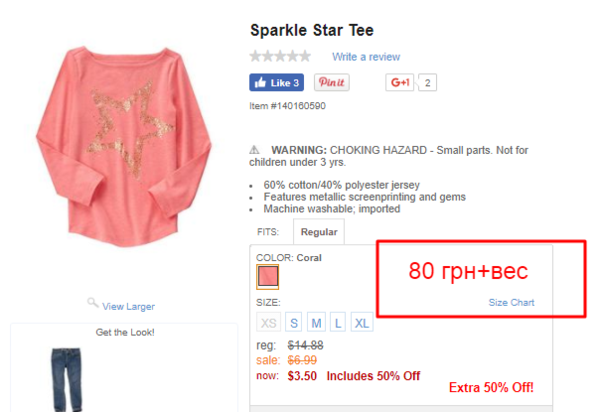The width and height of the screenshot is (600, 412).
Task: Click the Google +1 button
Action: [x=399, y=82]
